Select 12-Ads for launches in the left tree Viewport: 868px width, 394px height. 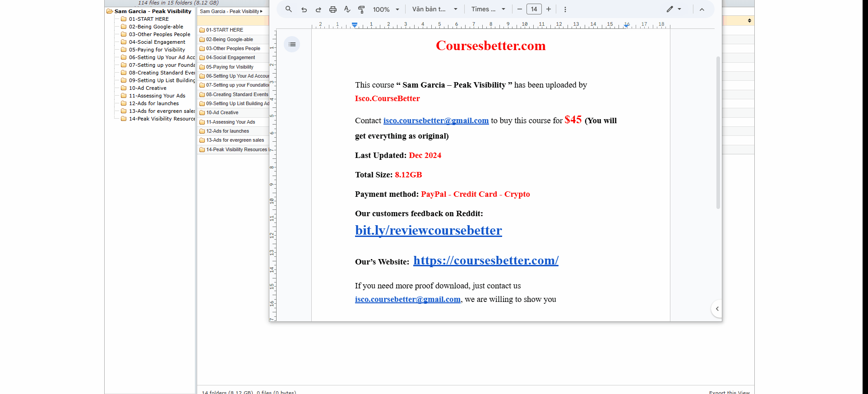click(154, 103)
